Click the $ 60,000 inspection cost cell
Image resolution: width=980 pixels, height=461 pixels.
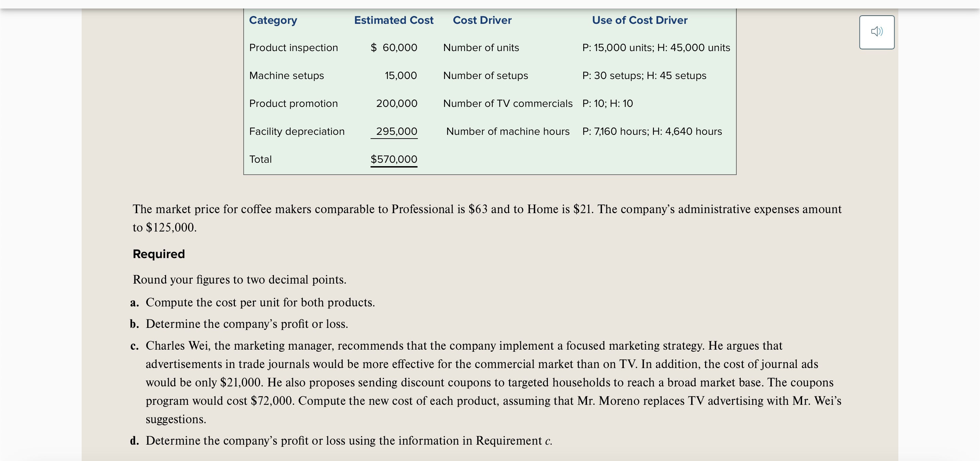[394, 48]
